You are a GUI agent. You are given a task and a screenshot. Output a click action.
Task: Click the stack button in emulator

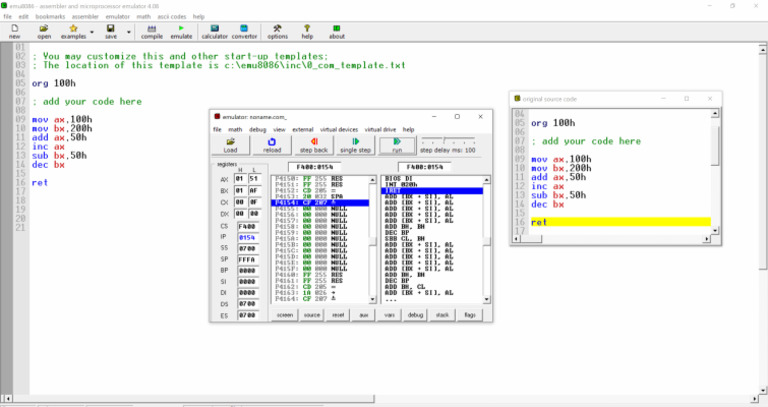(442, 315)
